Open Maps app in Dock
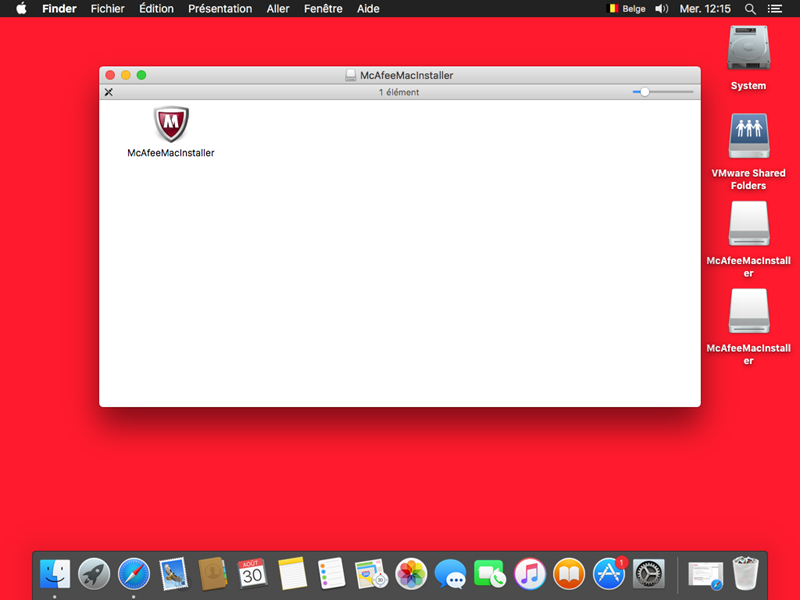Image resolution: width=800 pixels, height=600 pixels. 371,573
